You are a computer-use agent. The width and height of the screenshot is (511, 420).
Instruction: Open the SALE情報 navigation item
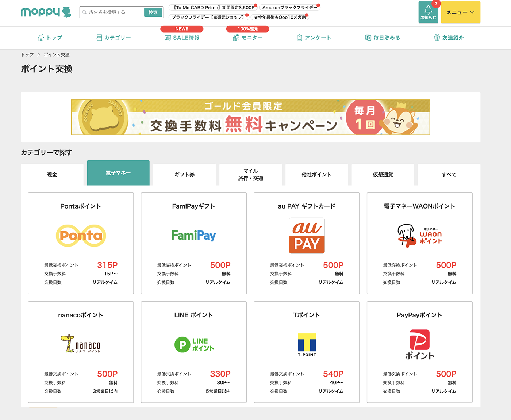pyautogui.click(x=182, y=38)
